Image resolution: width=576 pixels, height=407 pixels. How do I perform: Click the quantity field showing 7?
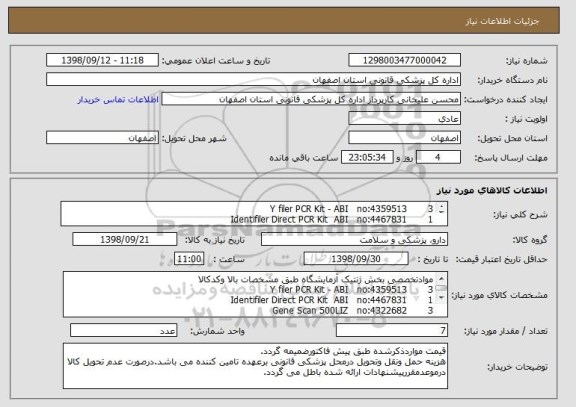392,331
